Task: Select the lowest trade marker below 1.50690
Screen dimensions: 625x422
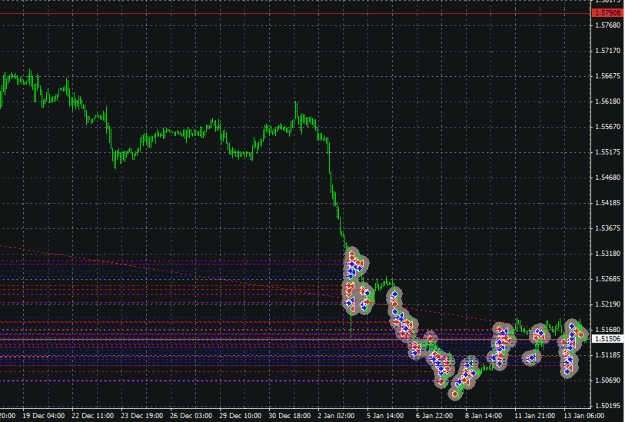Action: pos(455,394)
